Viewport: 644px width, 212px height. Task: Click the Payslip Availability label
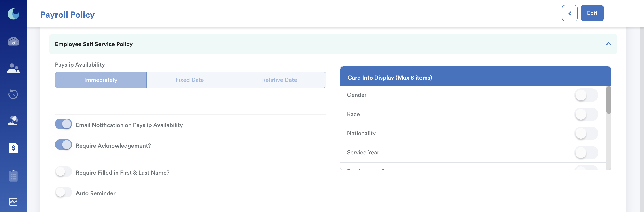pyautogui.click(x=80, y=65)
